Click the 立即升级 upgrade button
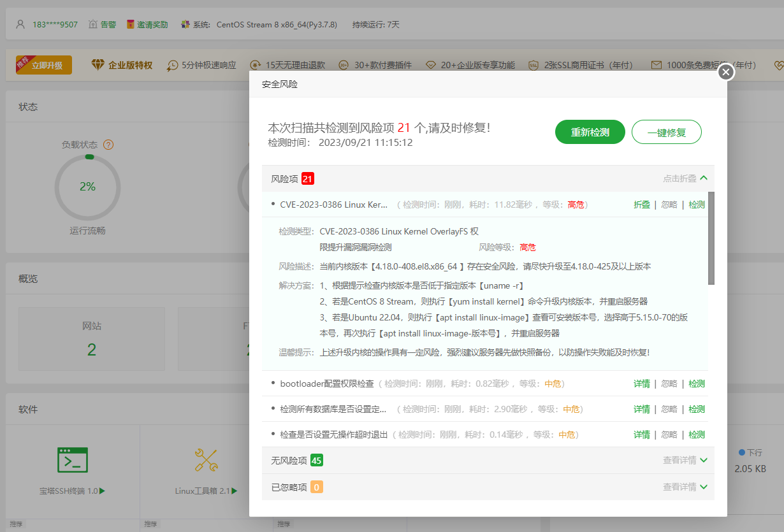784x532 pixels. (x=44, y=65)
